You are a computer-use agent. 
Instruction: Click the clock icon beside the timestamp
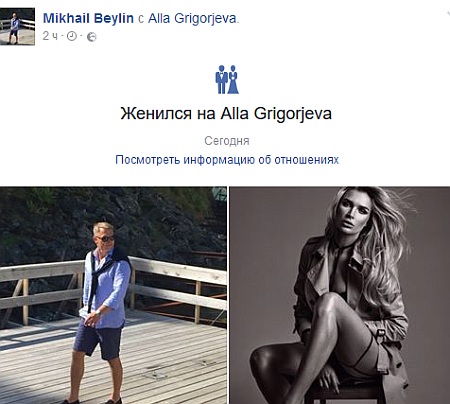point(72,36)
